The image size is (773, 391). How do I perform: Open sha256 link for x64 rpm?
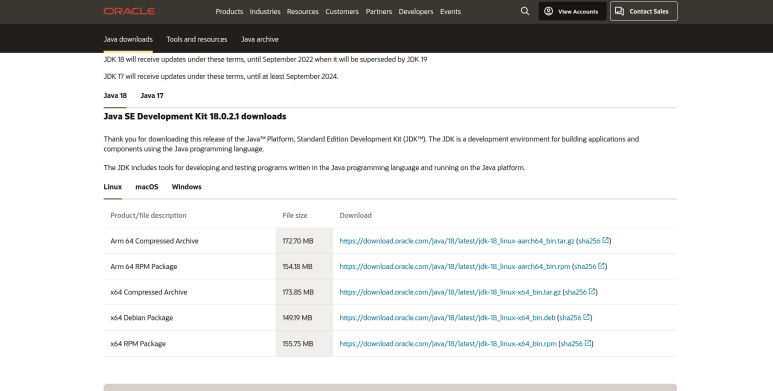[x=571, y=344]
